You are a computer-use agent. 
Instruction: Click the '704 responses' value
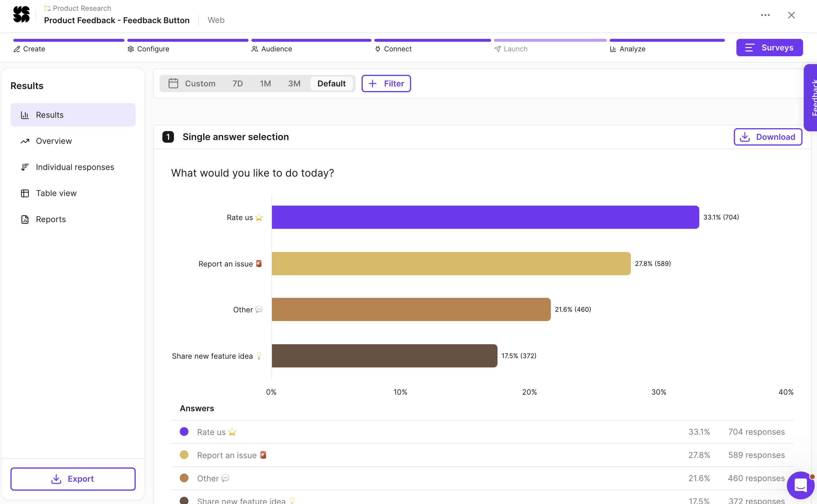756,432
